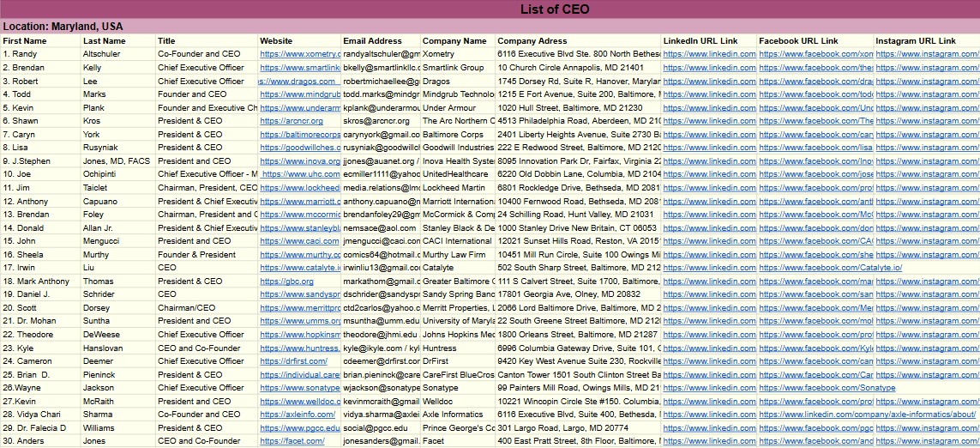The width and height of the screenshot is (980, 448).
Task: Open LinkedIn link in Anders Jones row
Action: pos(709,441)
